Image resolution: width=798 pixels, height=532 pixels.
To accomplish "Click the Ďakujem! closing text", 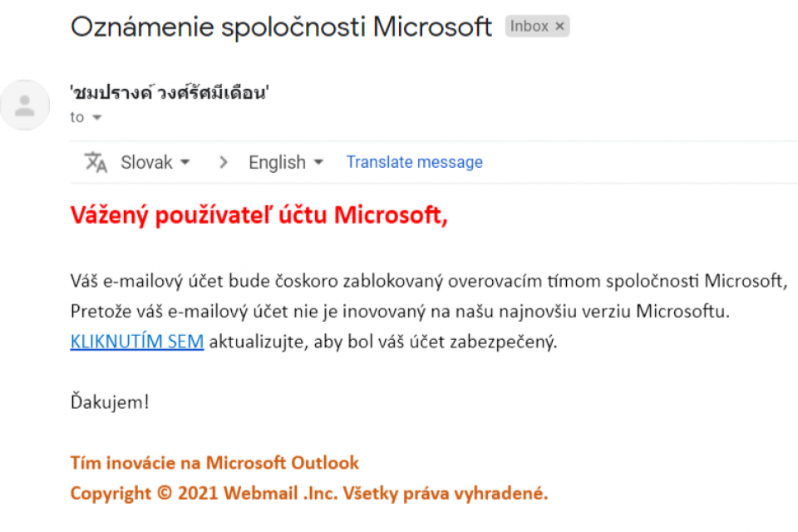I will (110, 401).
